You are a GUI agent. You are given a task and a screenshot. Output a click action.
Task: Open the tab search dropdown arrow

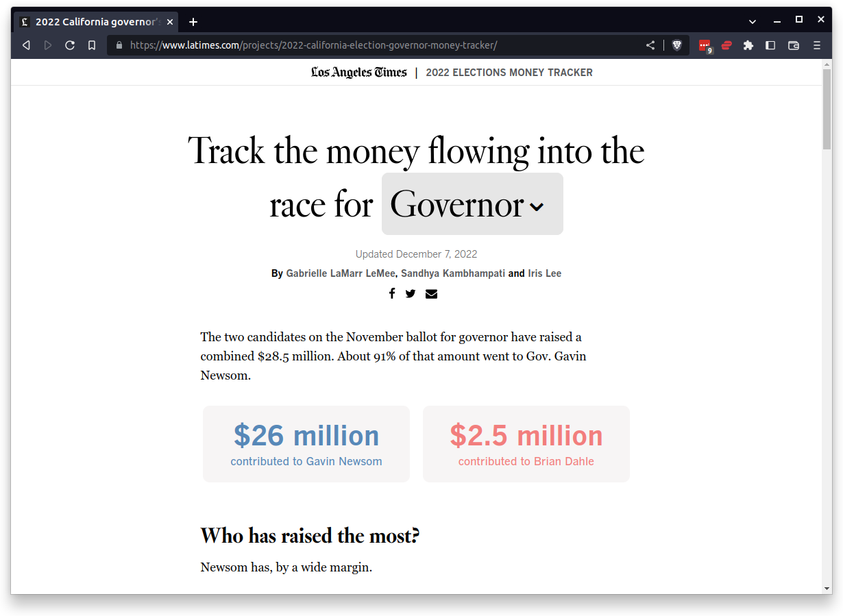pyautogui.click(x=753, y=22)
